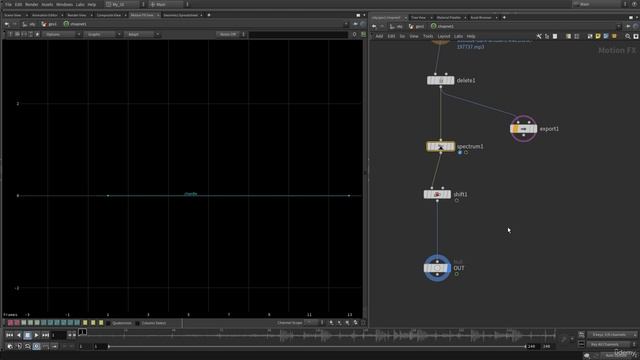Open the Main radial menu dropdown
Image resolution: width=640 pixels, height=360 pixels.
click(169, 4)
